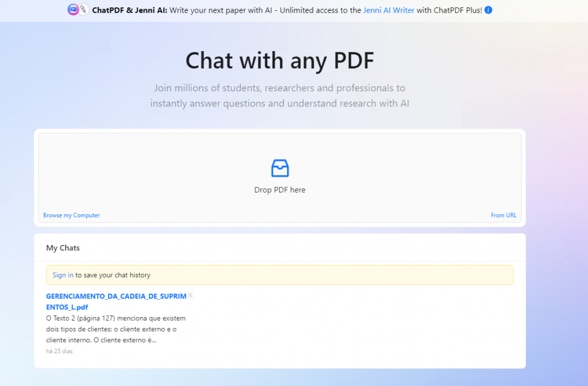The width and height of the screenshot is (588, 386).
Task: Click the ChatPDF & Jenni AI banner label
Action: tap(130, 10)
